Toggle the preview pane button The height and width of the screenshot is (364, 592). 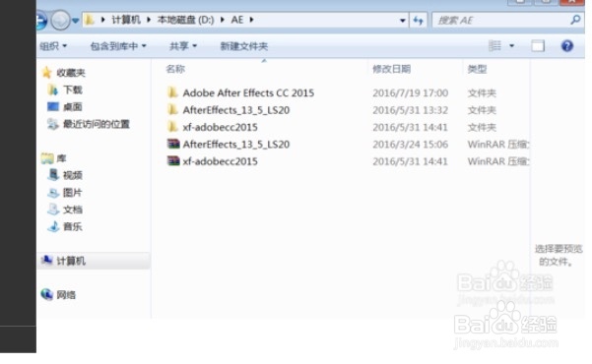pos(538,45)
